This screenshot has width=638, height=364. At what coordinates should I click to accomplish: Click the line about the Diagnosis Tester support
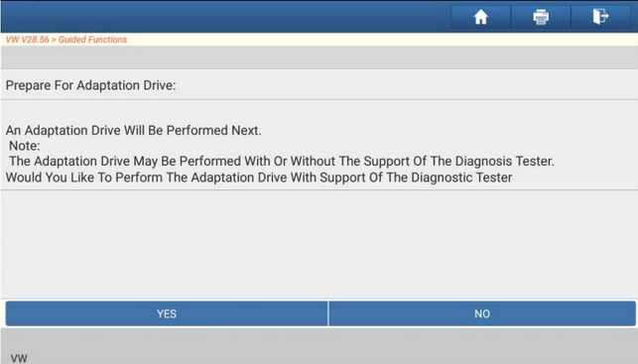pos(282,161)
